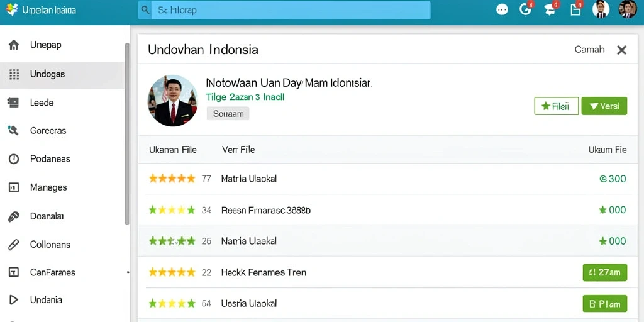The height and width of the screenshot is (322, 644).
Task: Click the 300 value in Matria row
Action: tap(613, 179)
